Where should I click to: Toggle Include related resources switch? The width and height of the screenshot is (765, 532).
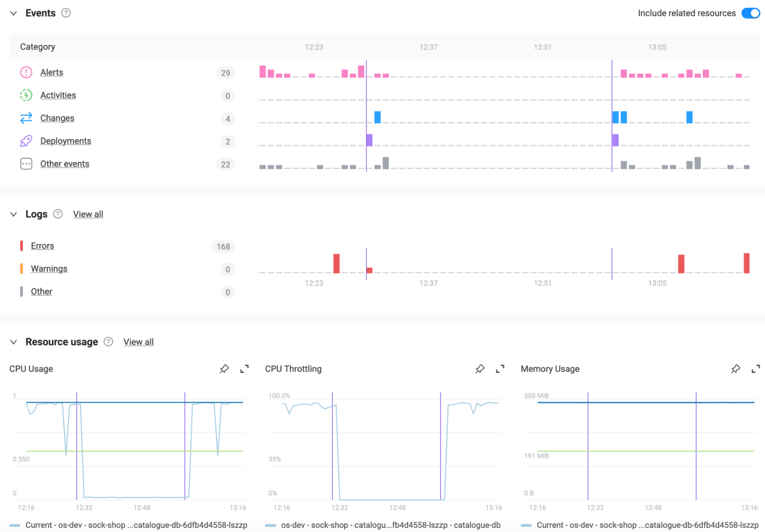[750, 13]
